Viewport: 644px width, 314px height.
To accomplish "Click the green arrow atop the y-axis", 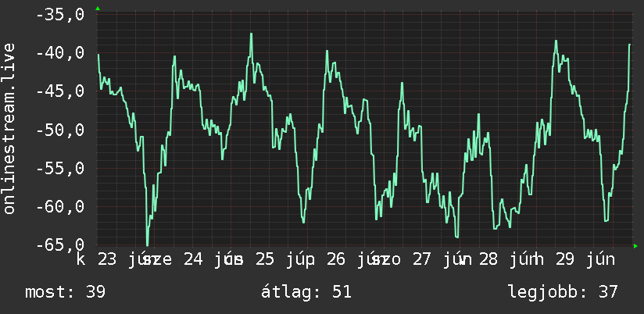I will click(98, 9).
